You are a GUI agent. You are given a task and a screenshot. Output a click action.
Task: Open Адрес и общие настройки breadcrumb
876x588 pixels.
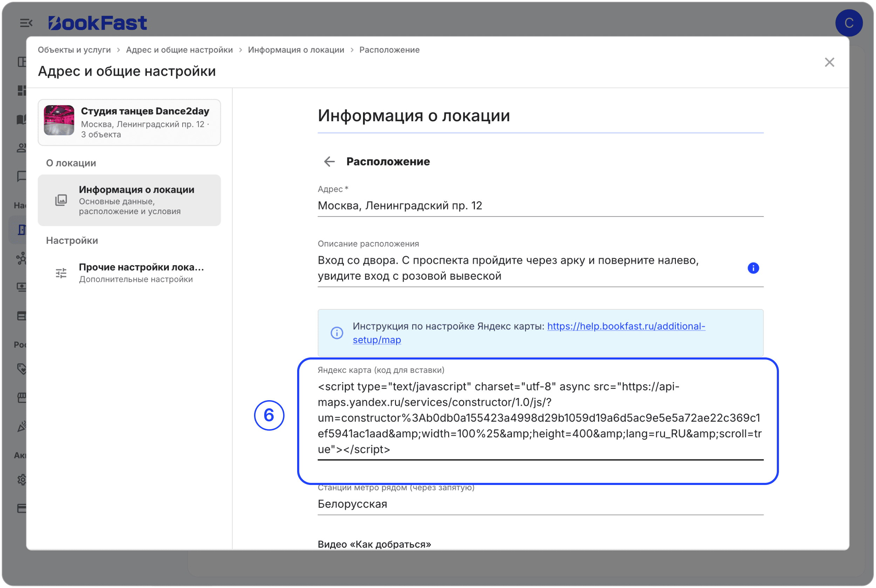tap(179, 50)
